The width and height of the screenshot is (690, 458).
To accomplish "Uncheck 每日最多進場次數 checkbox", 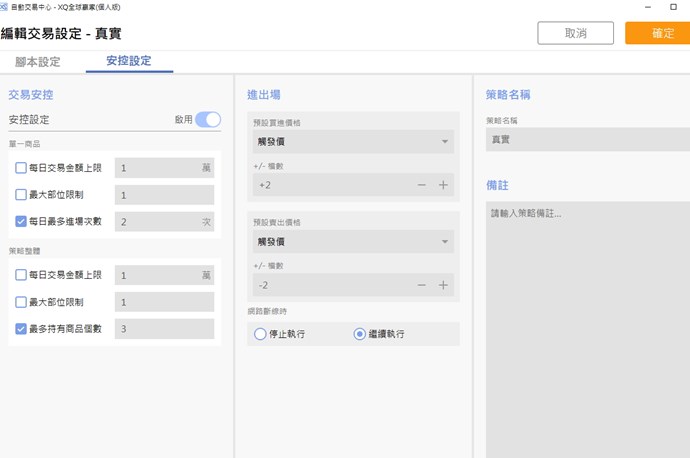I will pos(21,221).
